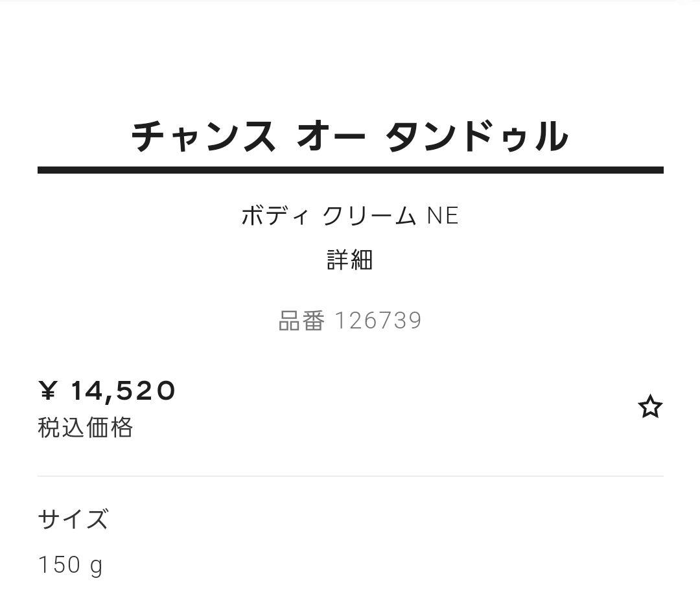Image resolution: width=700 pixels, height=609 pixels.
Task: Toggle the wishlist star for this product
Action: pyautogui.click(x=649, y=407)
